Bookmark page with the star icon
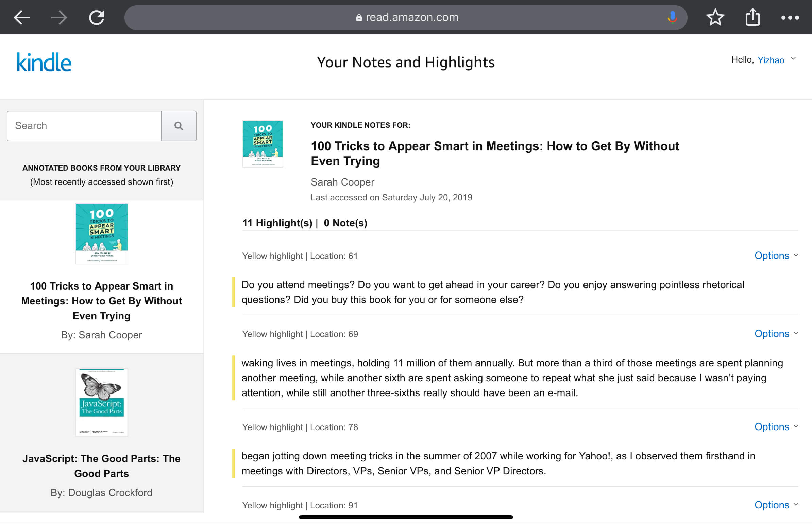 (x=715, y=17)
